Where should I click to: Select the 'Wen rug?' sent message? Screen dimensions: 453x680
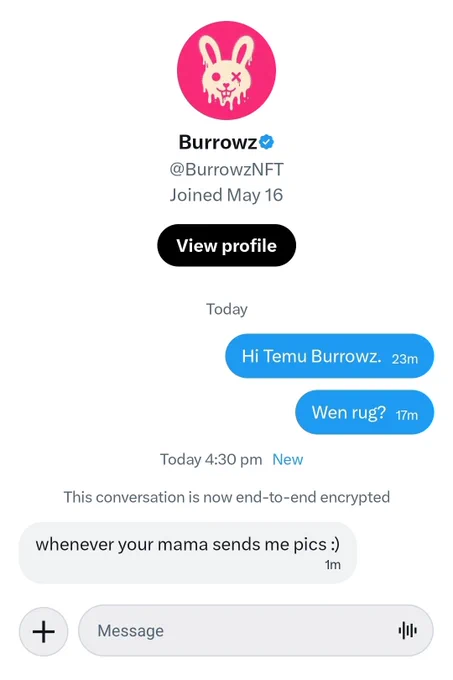point(365,412)
